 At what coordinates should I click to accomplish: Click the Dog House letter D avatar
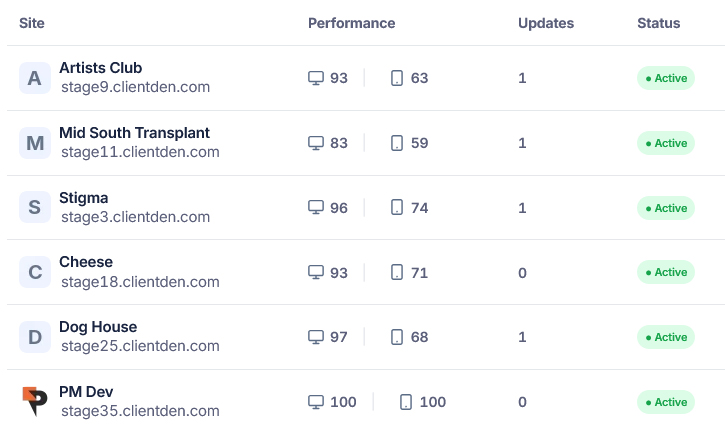pos(35,337)
